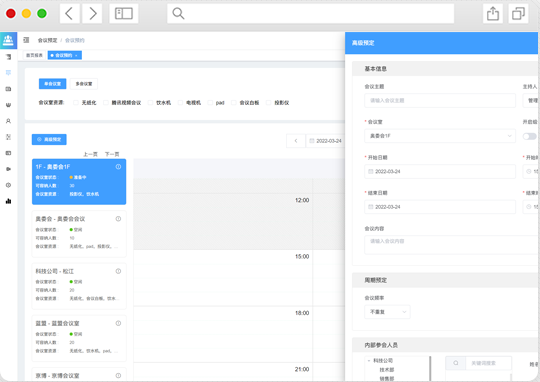Check the 无纸化 resource checkbox

[x=76, y=103]
